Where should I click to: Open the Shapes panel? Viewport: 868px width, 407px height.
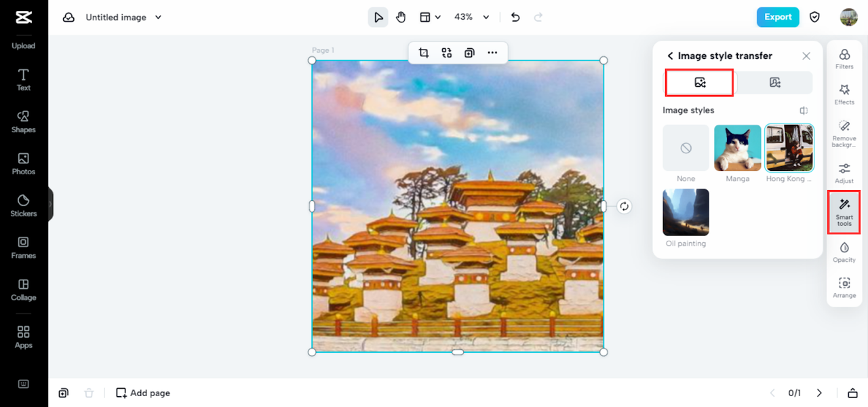pyautogui.click(x=24, y=121)
